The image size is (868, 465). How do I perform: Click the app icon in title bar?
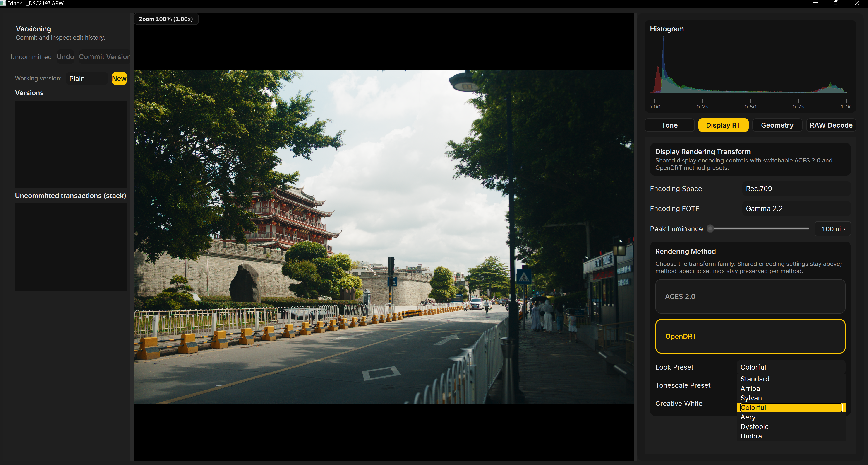[x=3, y=3]
